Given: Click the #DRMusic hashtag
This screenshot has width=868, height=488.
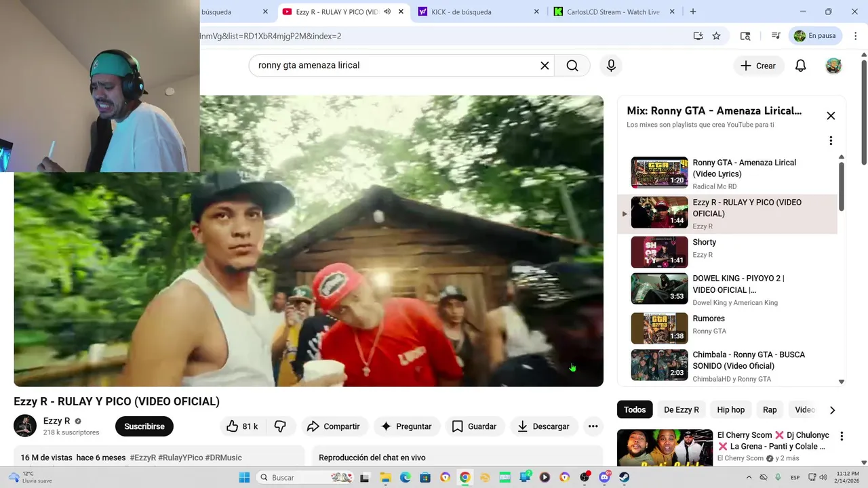Looking at the screenshot, I should pyautogui.click(x=223, y=457).
